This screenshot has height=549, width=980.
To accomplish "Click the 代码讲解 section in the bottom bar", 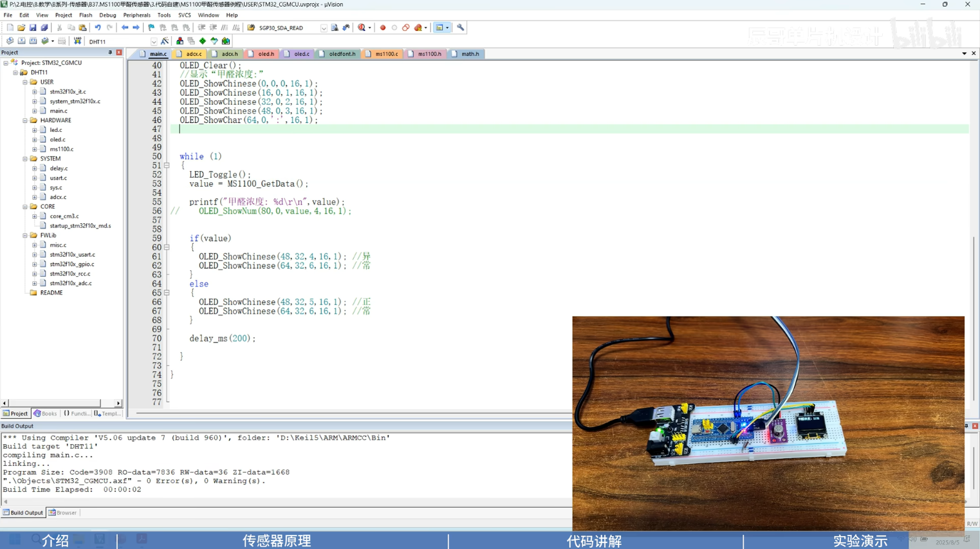I will click(x=594, y=541).
